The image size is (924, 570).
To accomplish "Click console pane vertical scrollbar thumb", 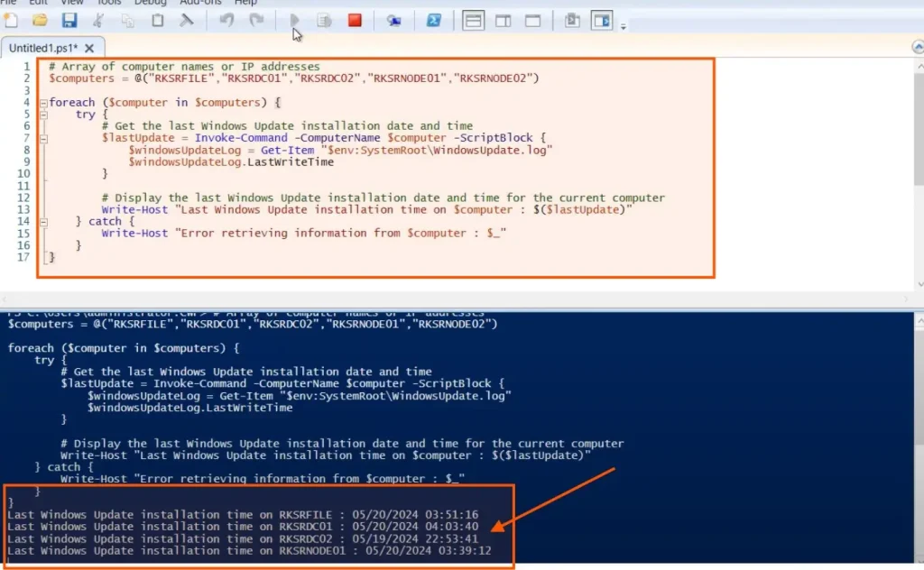I will pyautogui.click(x=919, y=389).
